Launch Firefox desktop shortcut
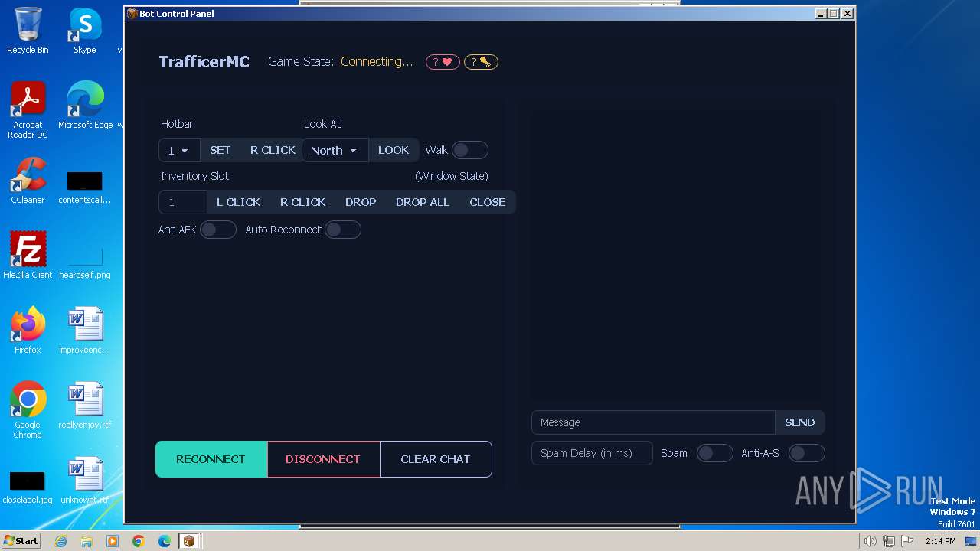980x551 pixels. (x=28, y=331)
